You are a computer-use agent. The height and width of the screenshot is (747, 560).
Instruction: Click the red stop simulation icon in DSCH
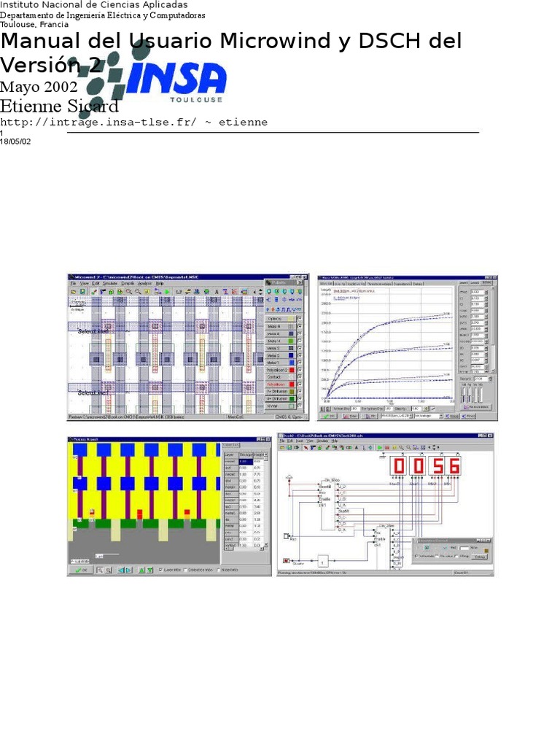click(x=387, y=447)
